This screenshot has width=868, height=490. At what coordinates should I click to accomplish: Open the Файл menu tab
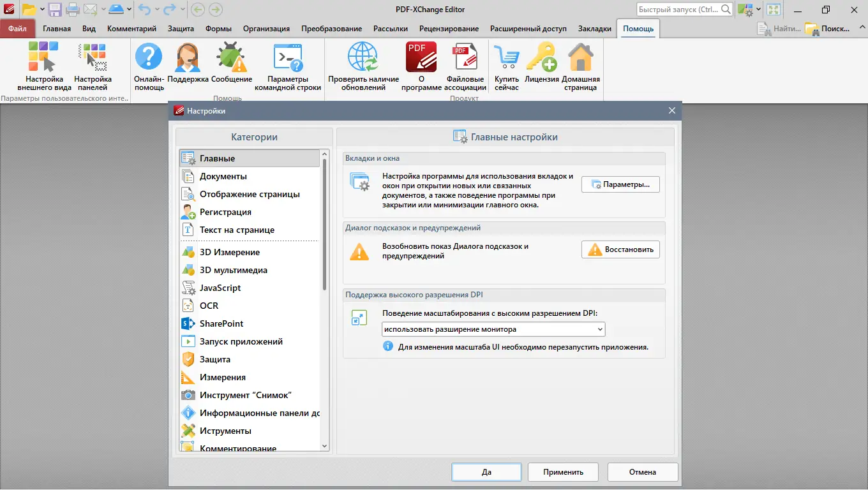(18, 29)
